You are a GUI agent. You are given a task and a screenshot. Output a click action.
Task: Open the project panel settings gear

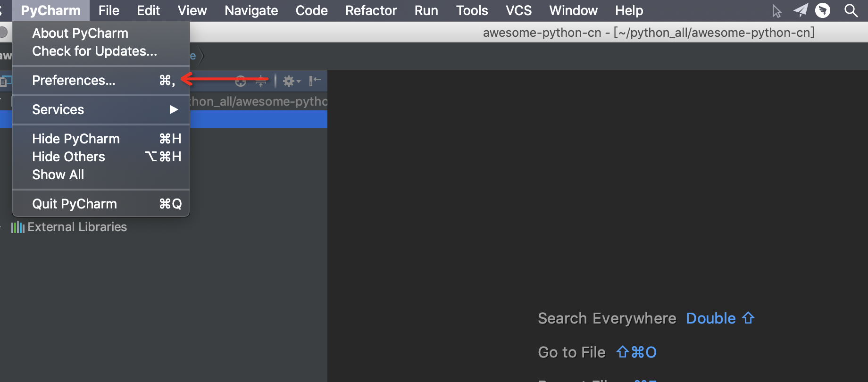291,81
